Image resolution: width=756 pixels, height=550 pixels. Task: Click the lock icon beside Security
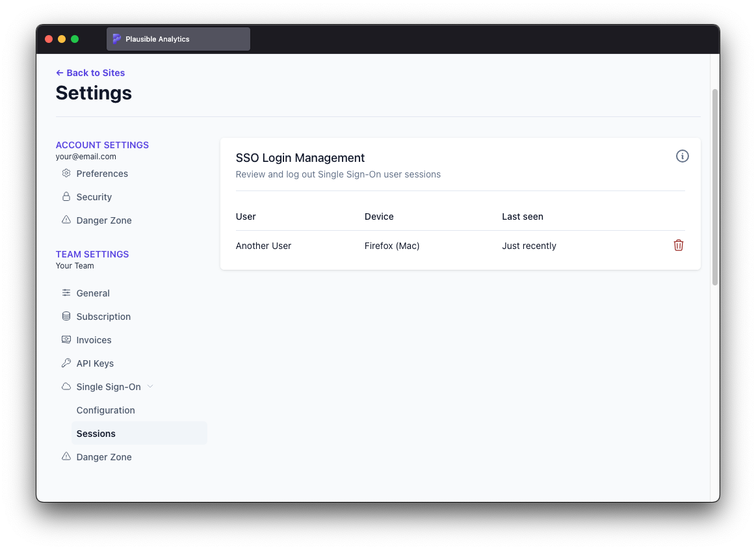click(x=66, y=197)
